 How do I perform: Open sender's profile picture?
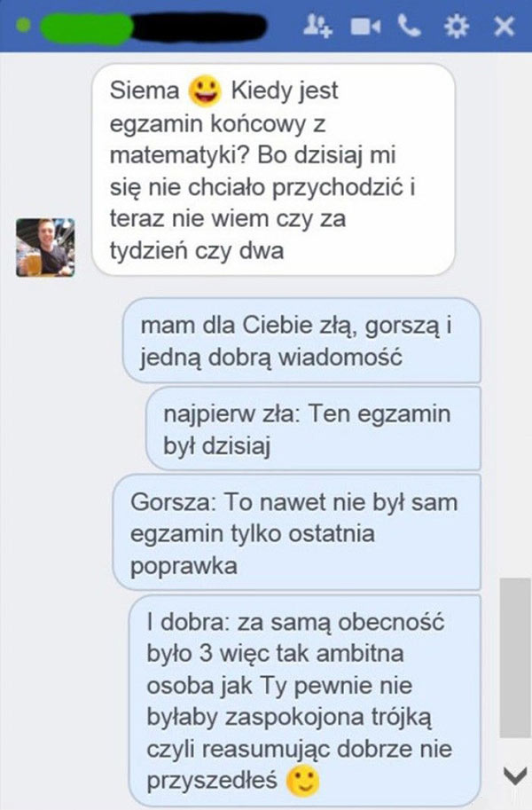point(45,248)
